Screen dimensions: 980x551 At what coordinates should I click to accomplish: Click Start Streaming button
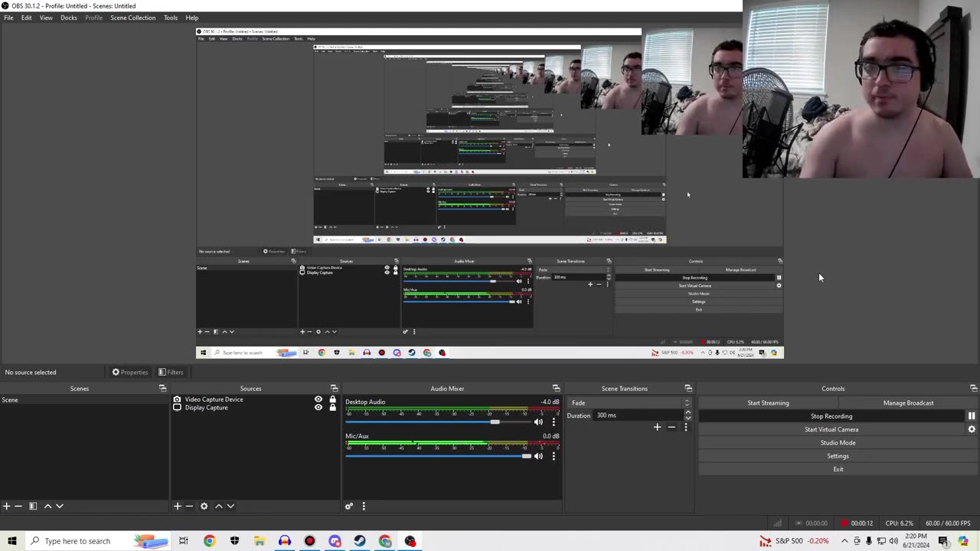tap(768, 403)
